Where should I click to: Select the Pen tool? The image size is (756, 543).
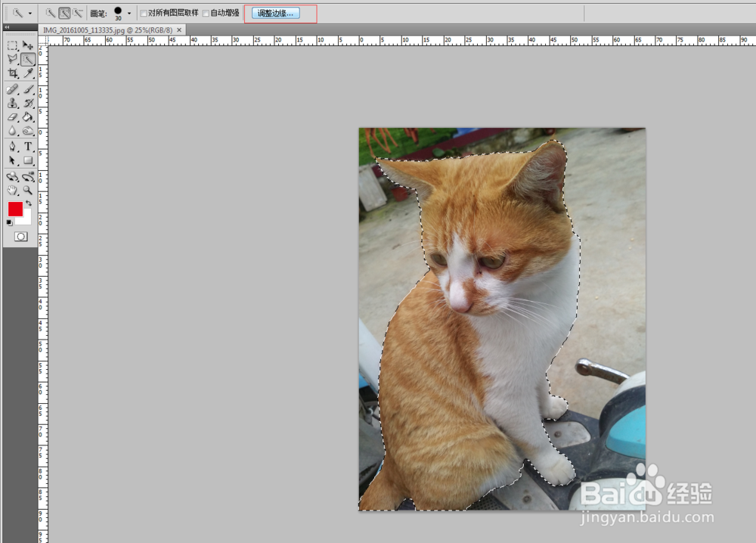(13, 147)
